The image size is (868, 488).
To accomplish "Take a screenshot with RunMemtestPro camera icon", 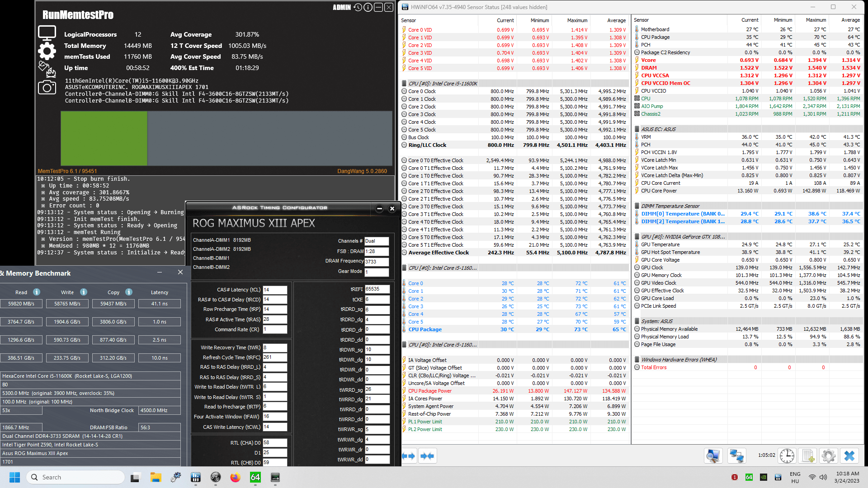I will coord(47,87).
